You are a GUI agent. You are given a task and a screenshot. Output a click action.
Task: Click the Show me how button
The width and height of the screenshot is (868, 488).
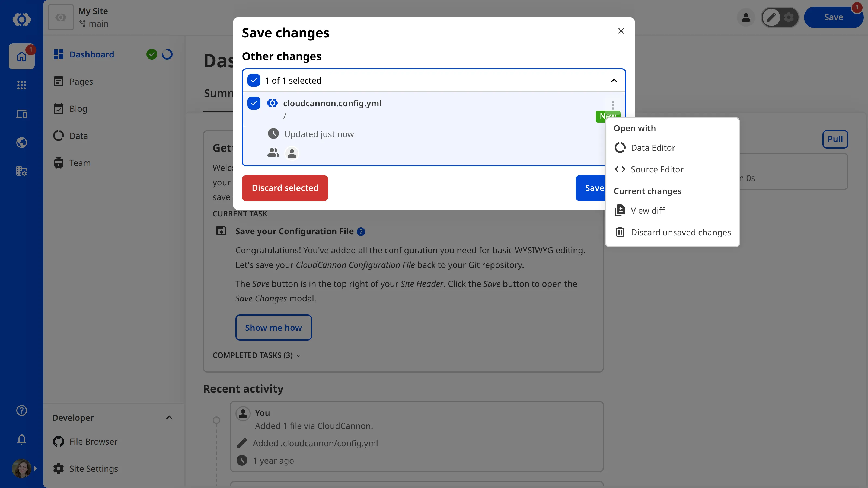[x=273, y=327]
